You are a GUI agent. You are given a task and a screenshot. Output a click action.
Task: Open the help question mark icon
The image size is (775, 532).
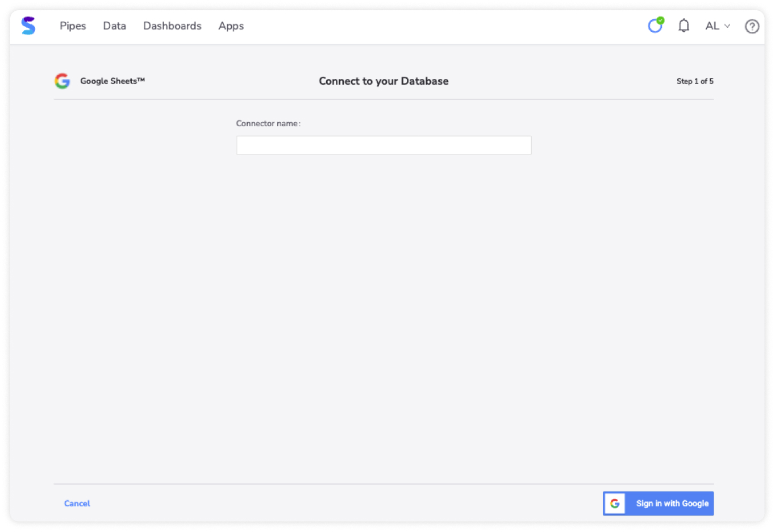[752, 26]
